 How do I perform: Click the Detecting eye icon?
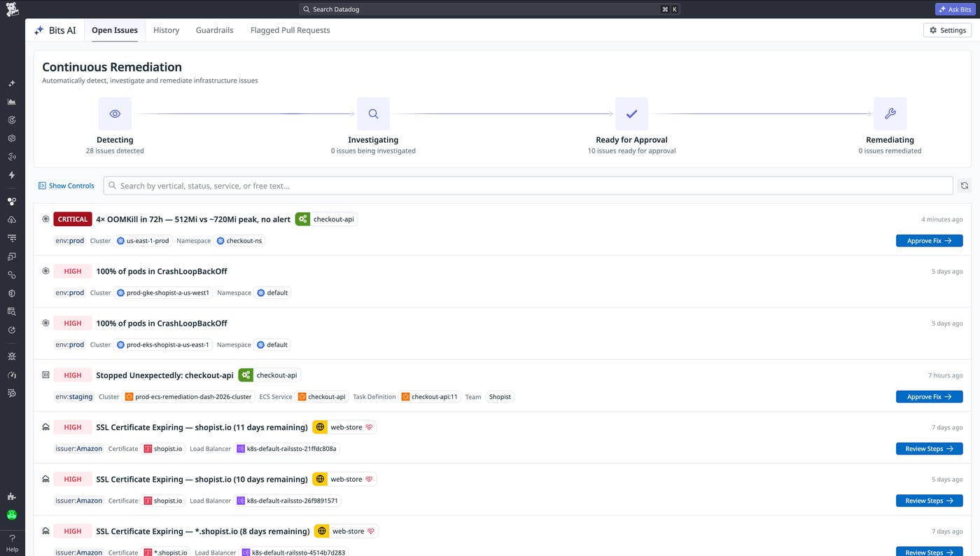[115, 113]
